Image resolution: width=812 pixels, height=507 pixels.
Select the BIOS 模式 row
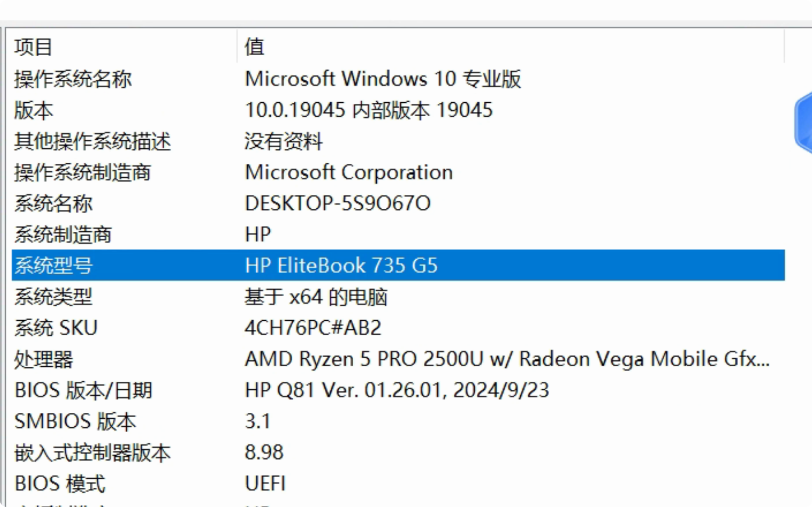tap(60, 483)
